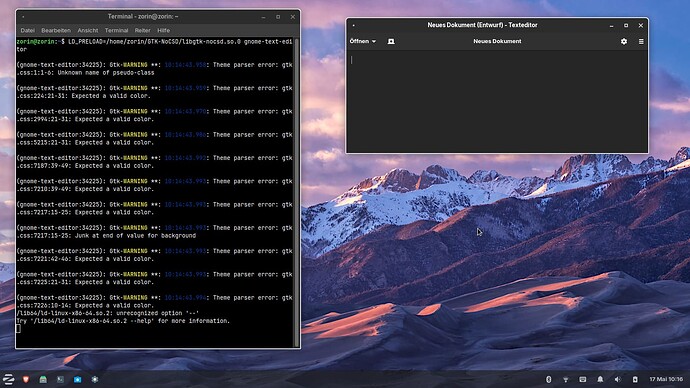Image resolution: width=690 pixels, height=388 pixels.
Task: Open Texteditor view settings gear
Action: 624,41
